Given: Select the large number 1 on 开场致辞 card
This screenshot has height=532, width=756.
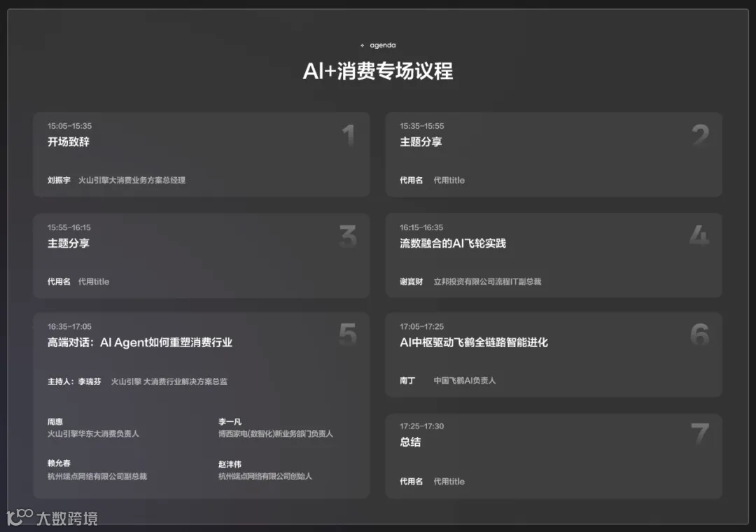Looking at the screenshot, I should pyautogui.click(x=348, y=135).
